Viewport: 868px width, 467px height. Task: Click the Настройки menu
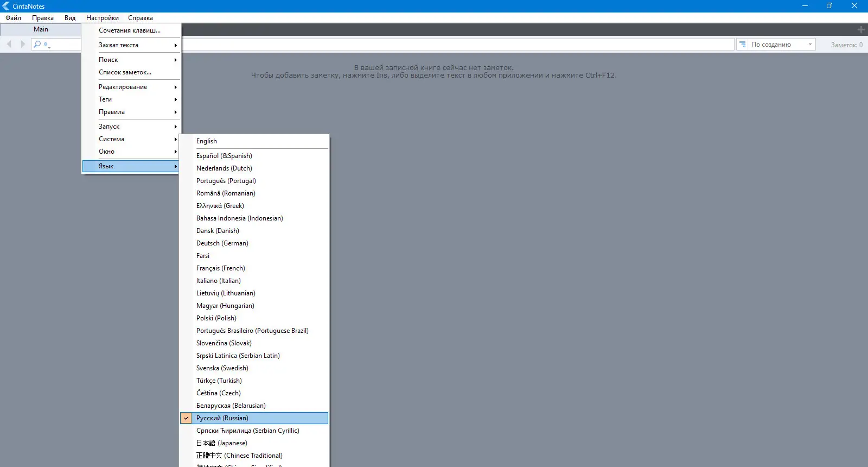(103, 18)
